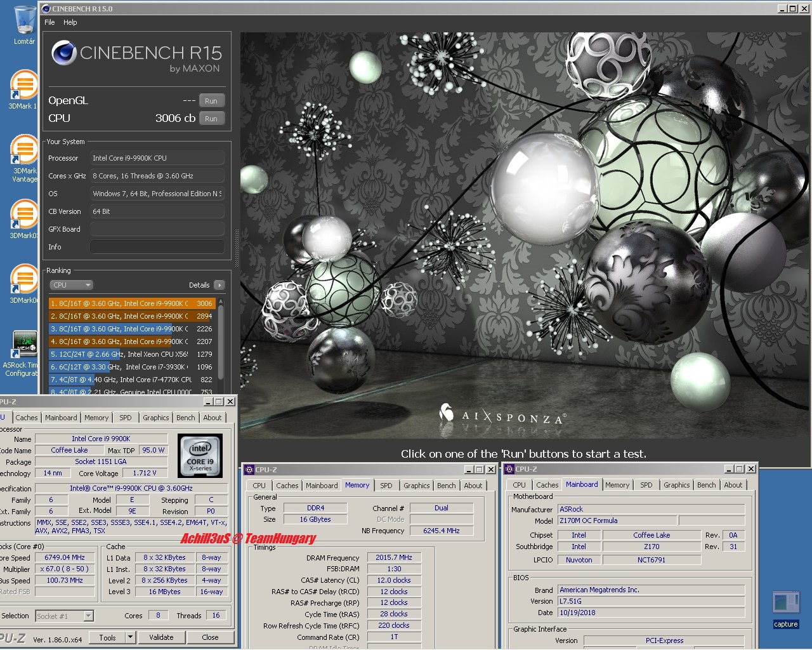
Task: Click Validate in CPU-Z
Action: [x=161, y=637]
